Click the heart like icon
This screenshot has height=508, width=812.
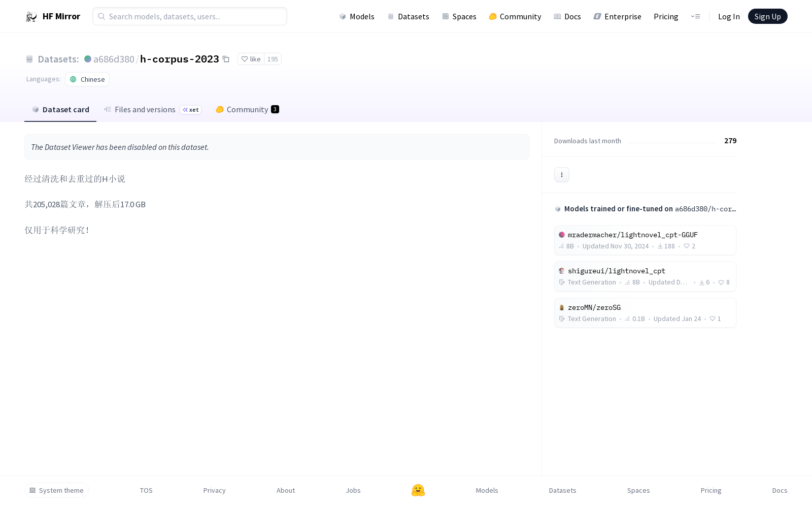(x=245, y=59)
